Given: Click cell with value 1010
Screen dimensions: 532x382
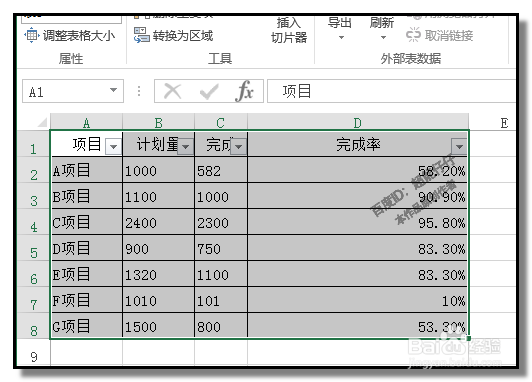Looking at the screenshot, I should coord(158,300).
